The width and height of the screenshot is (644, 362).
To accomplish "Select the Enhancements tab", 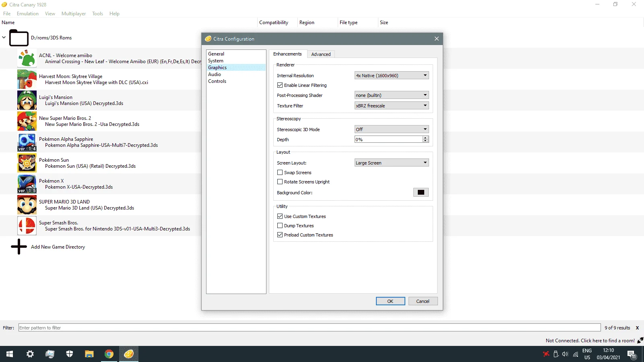I will point(287,54).
